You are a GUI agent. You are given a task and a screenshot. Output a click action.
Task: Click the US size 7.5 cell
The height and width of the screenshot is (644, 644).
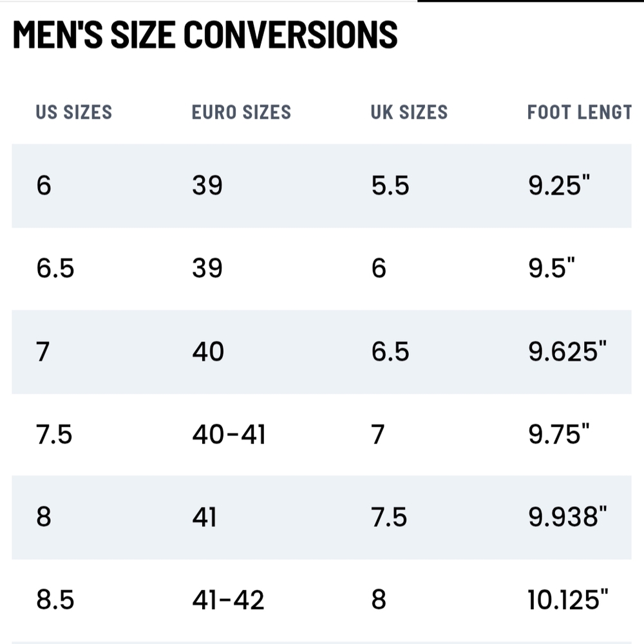click(54, 435)
